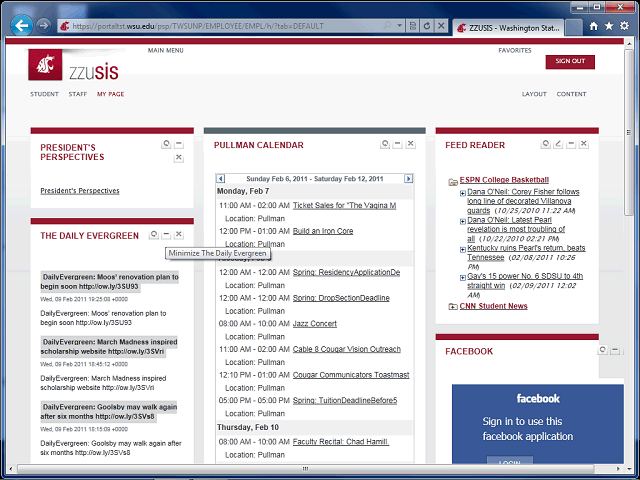The width and height of the screenshot is (640, 480).
Task: Refresh the Pullman Calendar pagelet
Action: [385, 144]
